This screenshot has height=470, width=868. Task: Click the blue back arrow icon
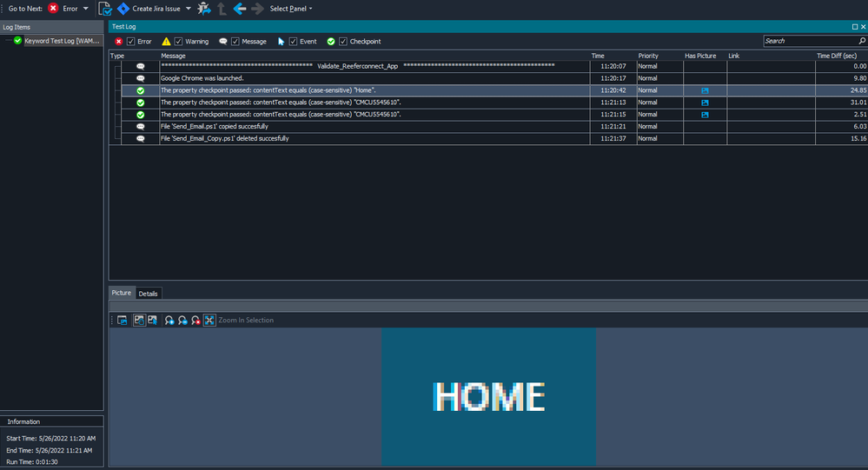[240, 9]
